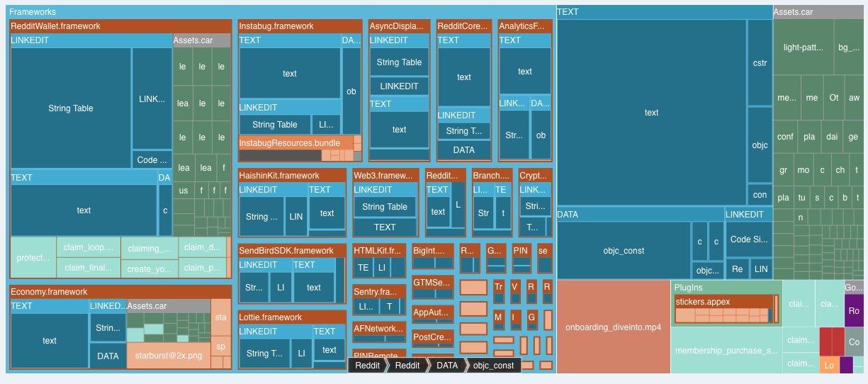Select the String Table block in RedditWallet
868x384 pixels.
point(71,108)
